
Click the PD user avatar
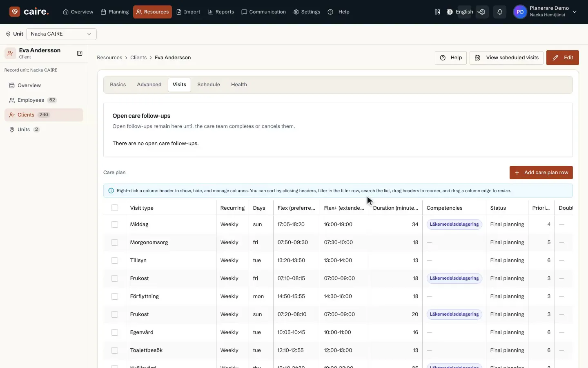pos(520,12)
